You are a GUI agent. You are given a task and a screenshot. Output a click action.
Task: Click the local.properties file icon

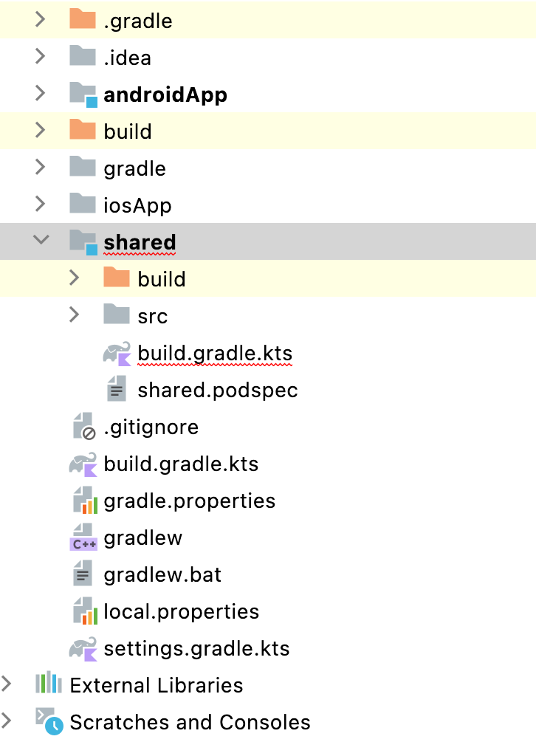pos(86,611)
